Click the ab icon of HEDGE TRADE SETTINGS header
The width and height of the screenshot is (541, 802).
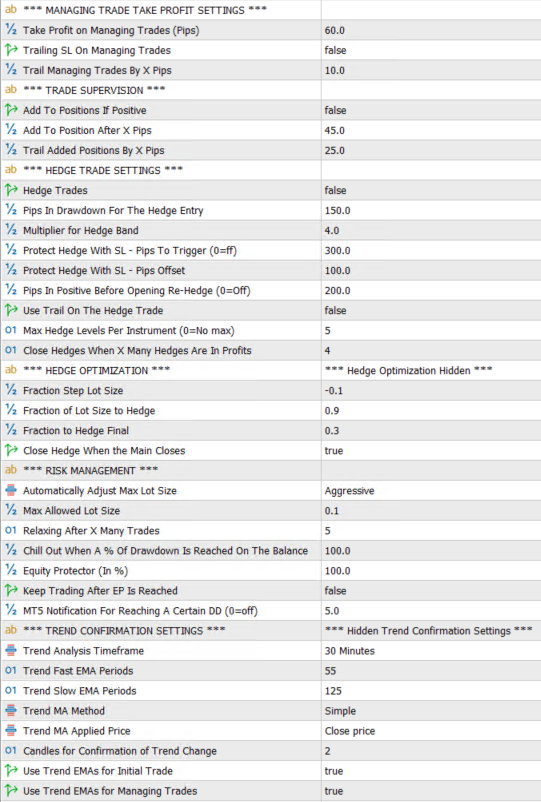11,170
